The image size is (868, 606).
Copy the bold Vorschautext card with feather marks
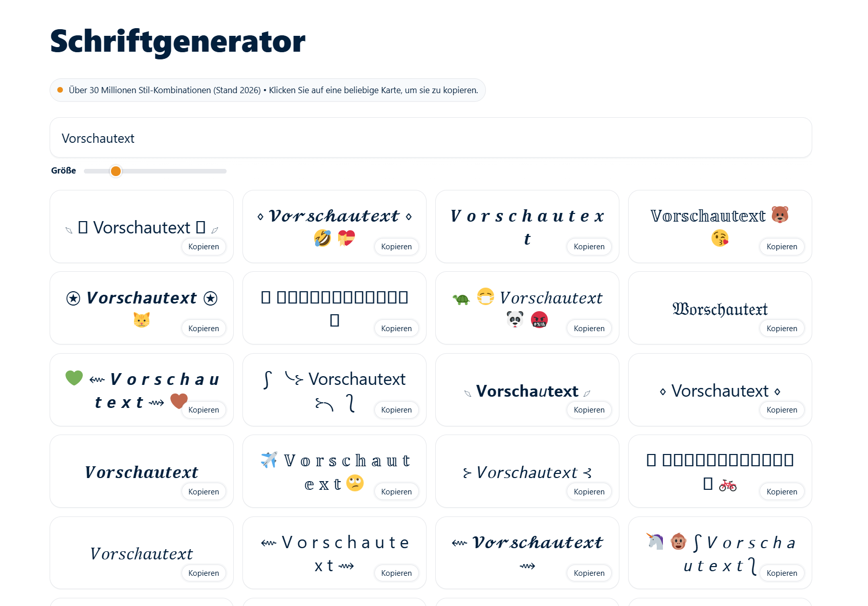pyautogui.click(x=589, y=410)
